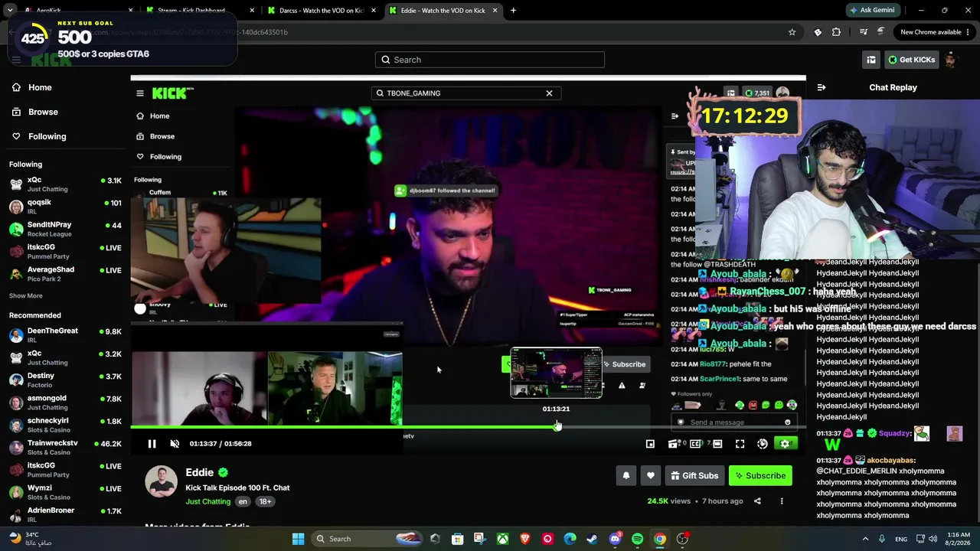The height and width of the screenshot is (551, 980).
Task: Open a new Chrome tab
Action: (513, 11)
